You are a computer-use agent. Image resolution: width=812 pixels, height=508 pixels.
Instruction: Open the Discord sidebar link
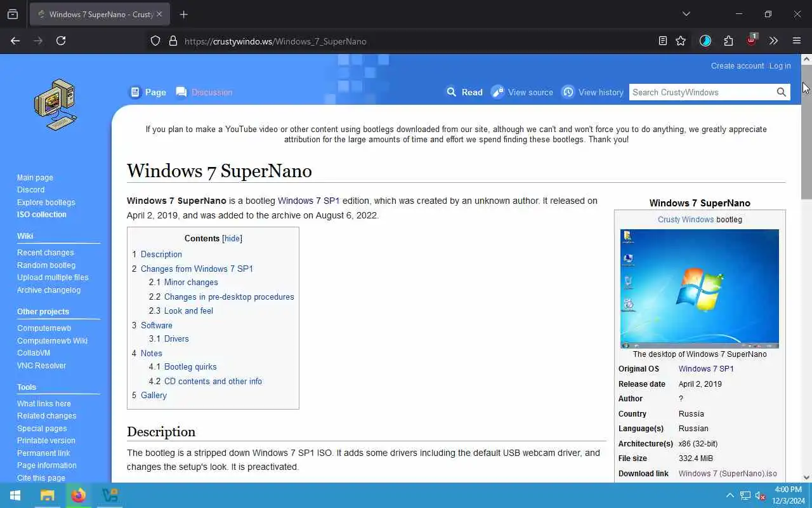pos(30,190)
